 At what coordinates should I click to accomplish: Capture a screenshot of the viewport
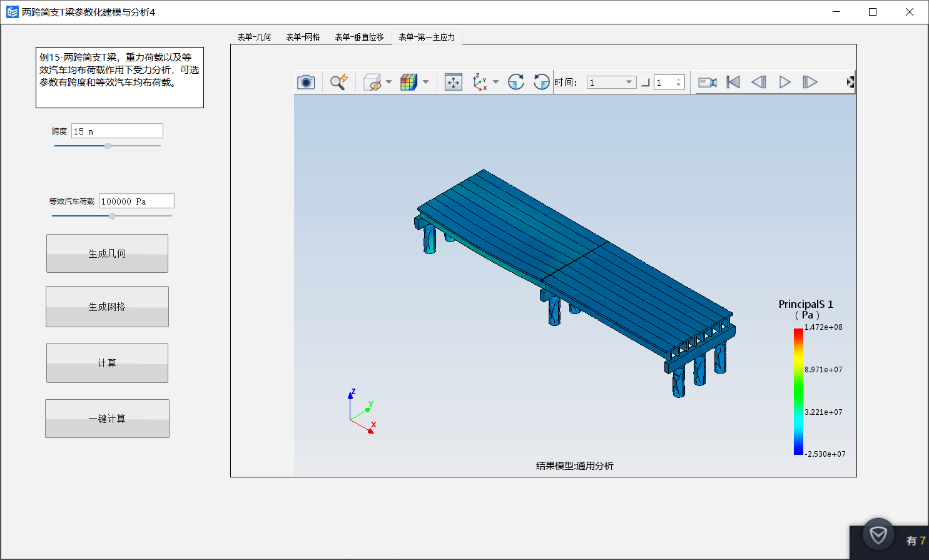point(306,82)
